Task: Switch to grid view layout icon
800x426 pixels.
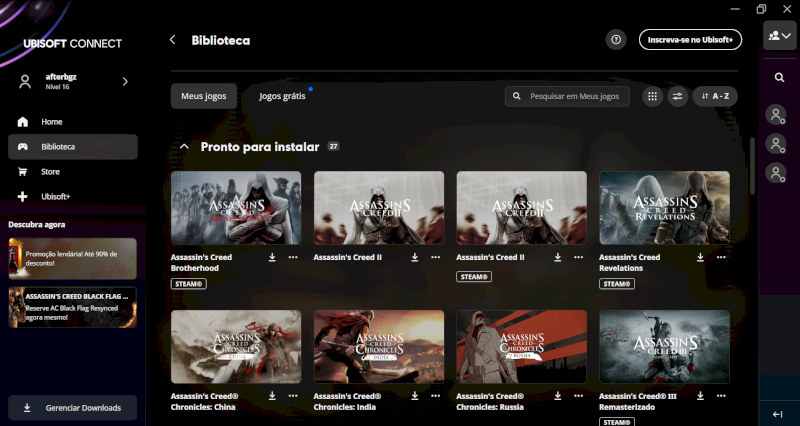Action: (x=652, y=96)
